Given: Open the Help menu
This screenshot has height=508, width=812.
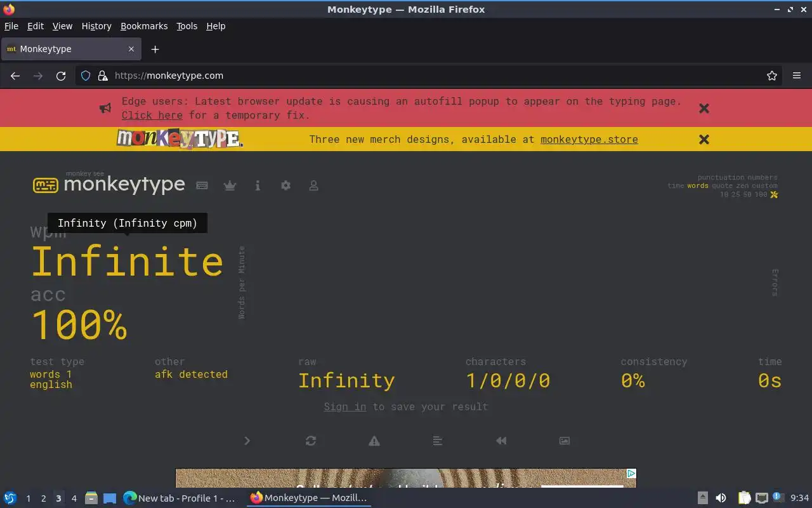Looking at the screenshot, I should tap(216, 26).
